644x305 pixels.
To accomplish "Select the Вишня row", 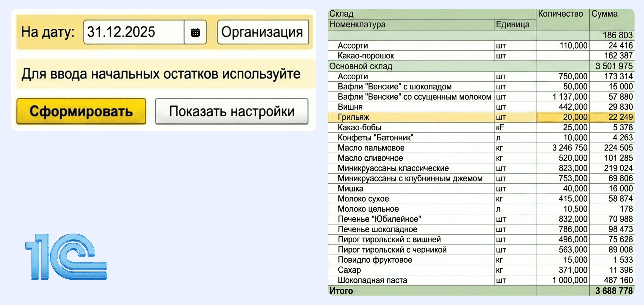I will pos(481,107).
